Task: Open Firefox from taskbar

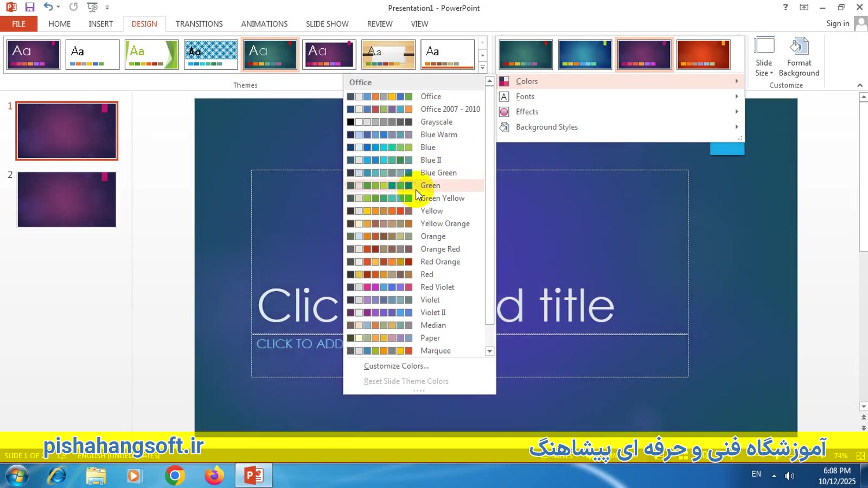Action: [214, 476]
